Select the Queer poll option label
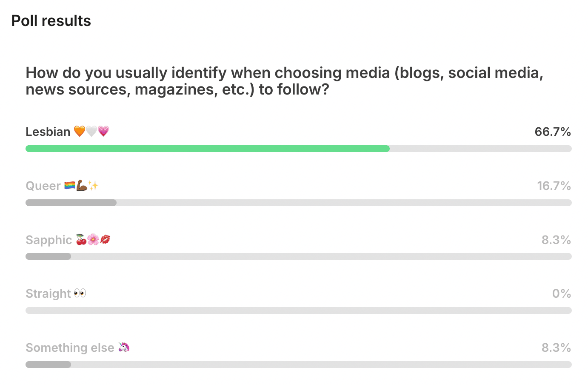The height and width of the screenshot is (385, 588). (43, 186)
